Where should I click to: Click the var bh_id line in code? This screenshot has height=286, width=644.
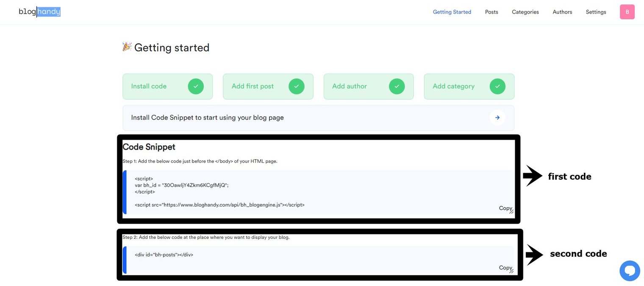pos(181,185)
